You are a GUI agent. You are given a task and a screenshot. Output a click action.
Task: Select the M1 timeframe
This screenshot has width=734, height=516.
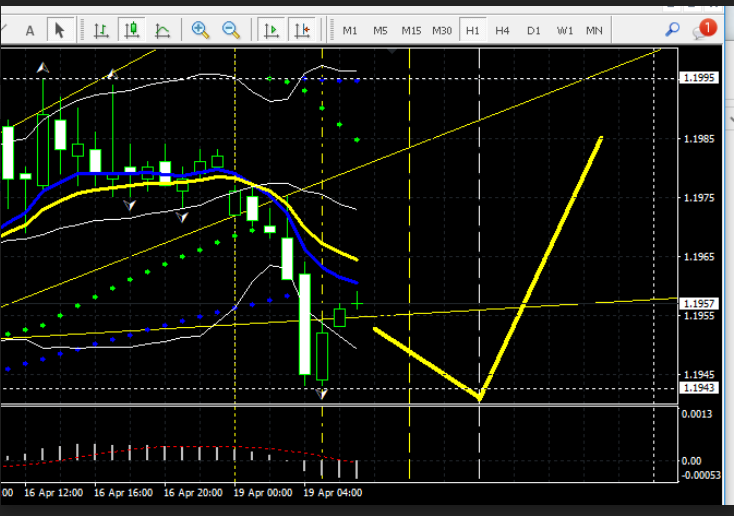click(x=350, y=31)
